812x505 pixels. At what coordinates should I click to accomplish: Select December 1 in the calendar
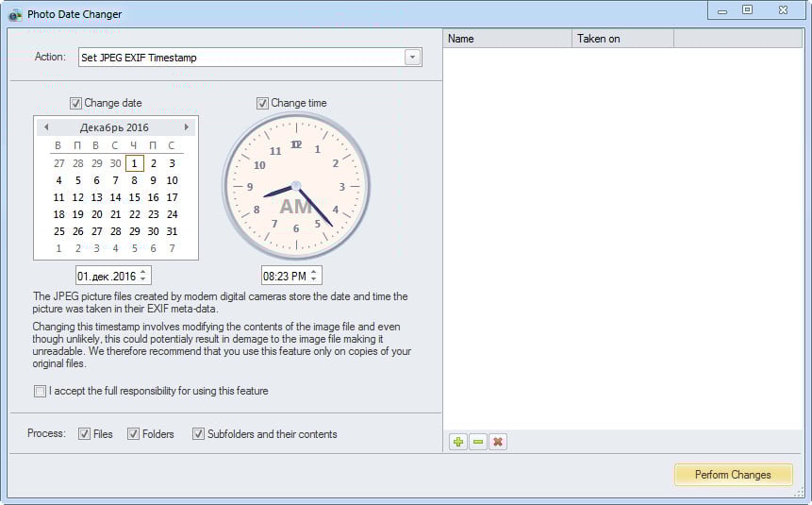coord(134,163)
